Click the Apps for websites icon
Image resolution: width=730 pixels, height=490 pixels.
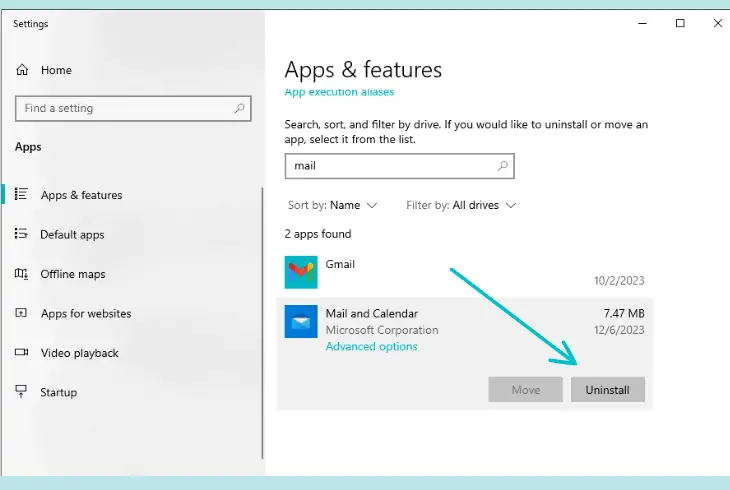pyautogui.click(x=21, y=313)
